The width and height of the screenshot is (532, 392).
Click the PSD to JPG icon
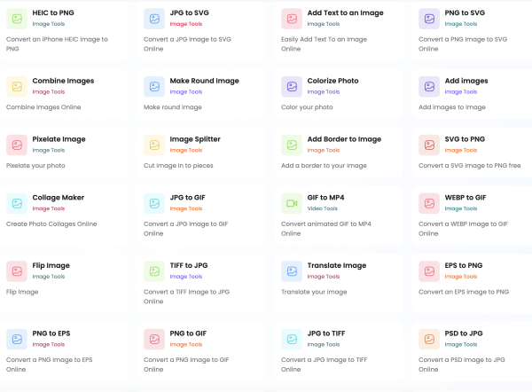pos(429,339)
